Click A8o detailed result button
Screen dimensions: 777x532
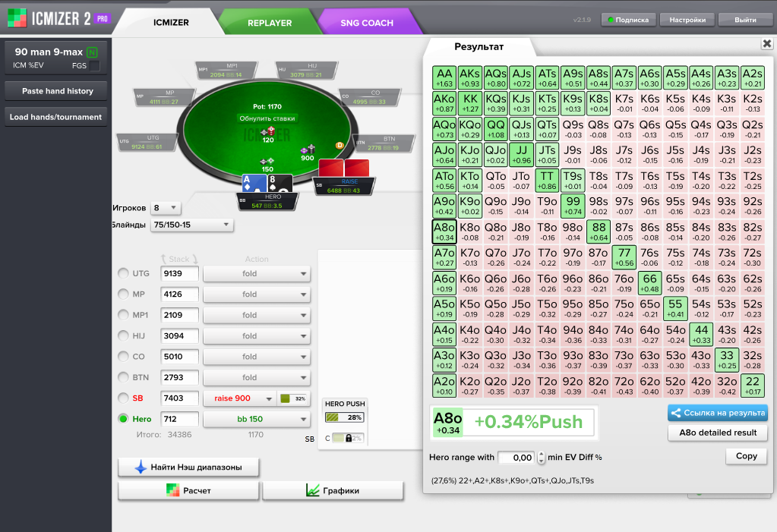[718, 433]
